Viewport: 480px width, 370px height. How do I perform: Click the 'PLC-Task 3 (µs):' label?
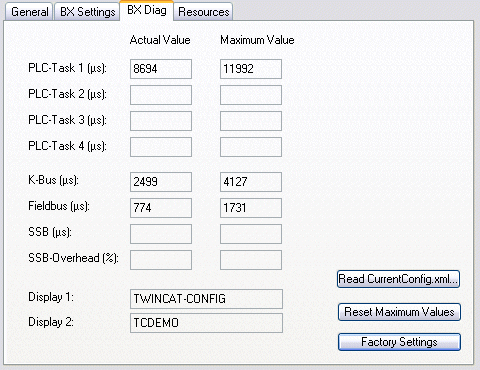pos(67,120)
